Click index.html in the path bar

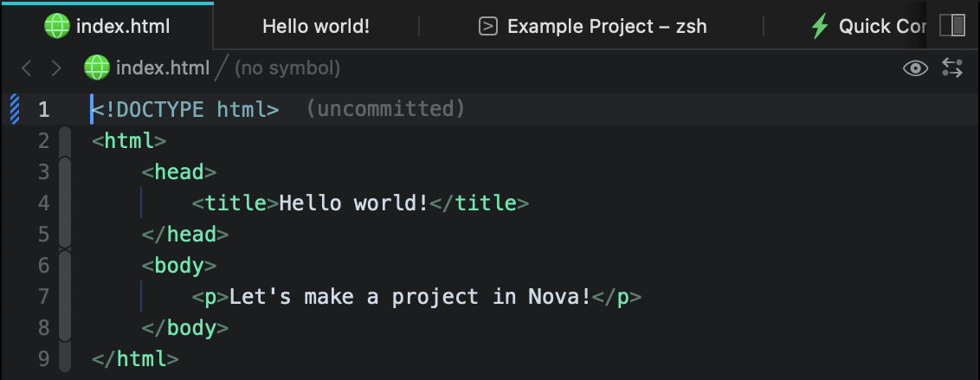click(163, 68)
